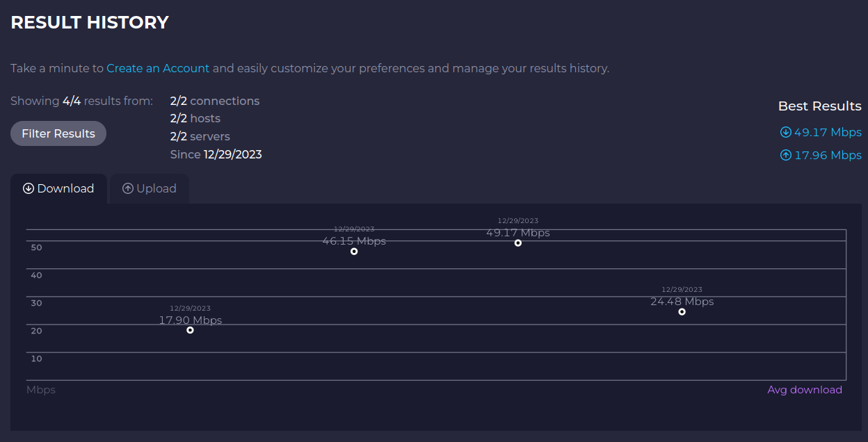Click the Filter Results button

point(58,133)
